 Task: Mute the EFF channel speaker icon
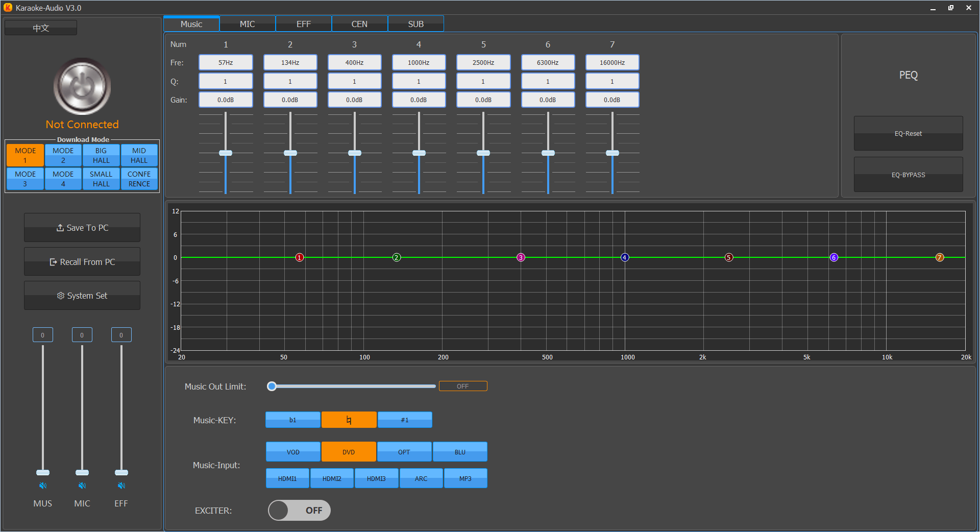coord(121,486)
